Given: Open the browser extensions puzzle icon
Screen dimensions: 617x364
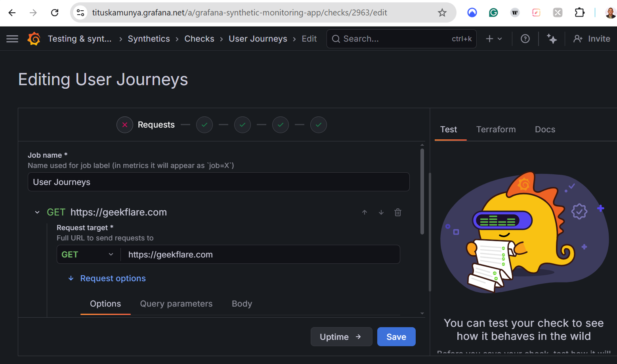Looking at the screenshot, I should (x=579, y=13).
